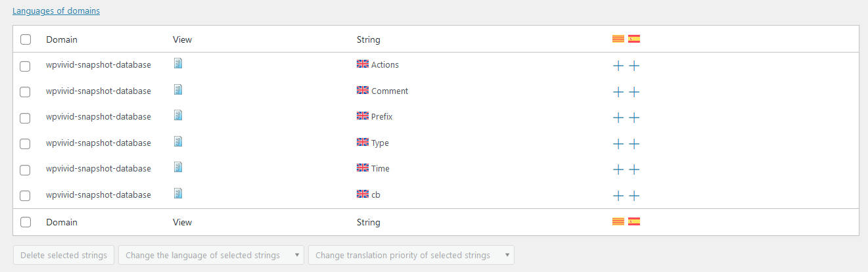Check the select-all checkbox in the header
This screenshot has height=272, width=868.
click(26, 39)
